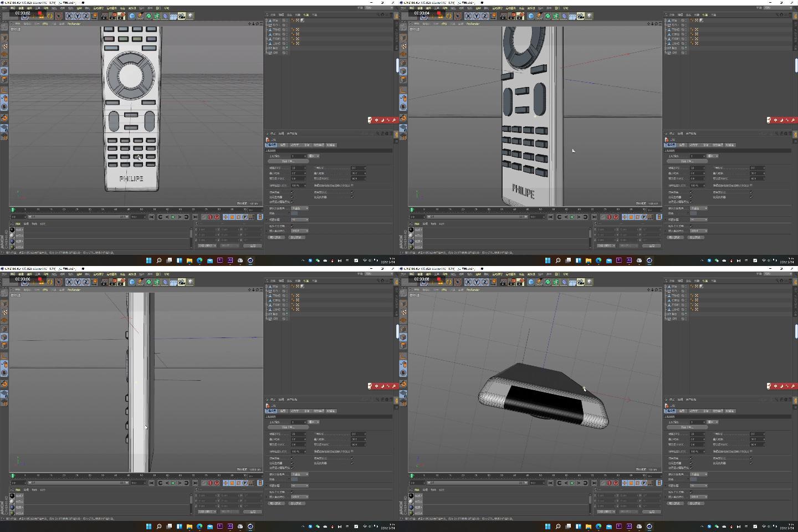
Task: Toggle Rotation keying in angled-view window timeline
Action: point(637,217)
